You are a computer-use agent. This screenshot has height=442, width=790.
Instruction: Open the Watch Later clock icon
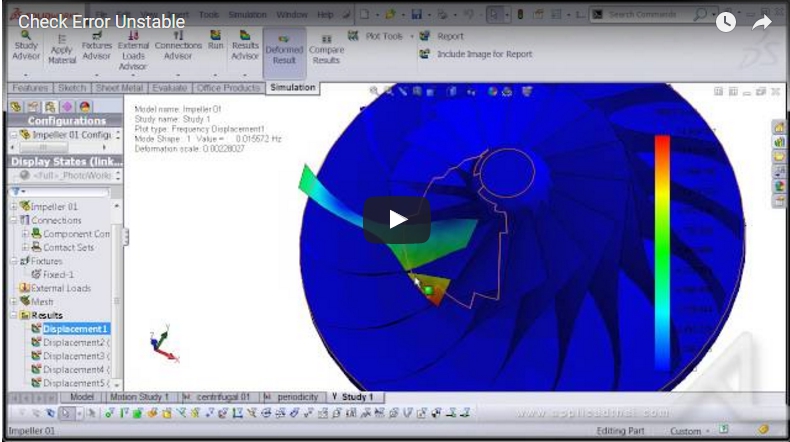[x=726, y=22]
